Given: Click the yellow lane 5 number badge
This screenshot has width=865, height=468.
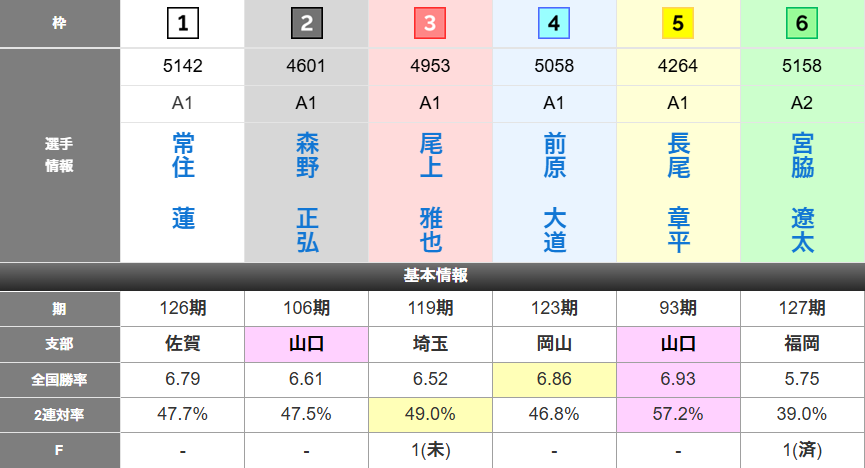Looking at the screenshot, I should [x=678, y=23].
